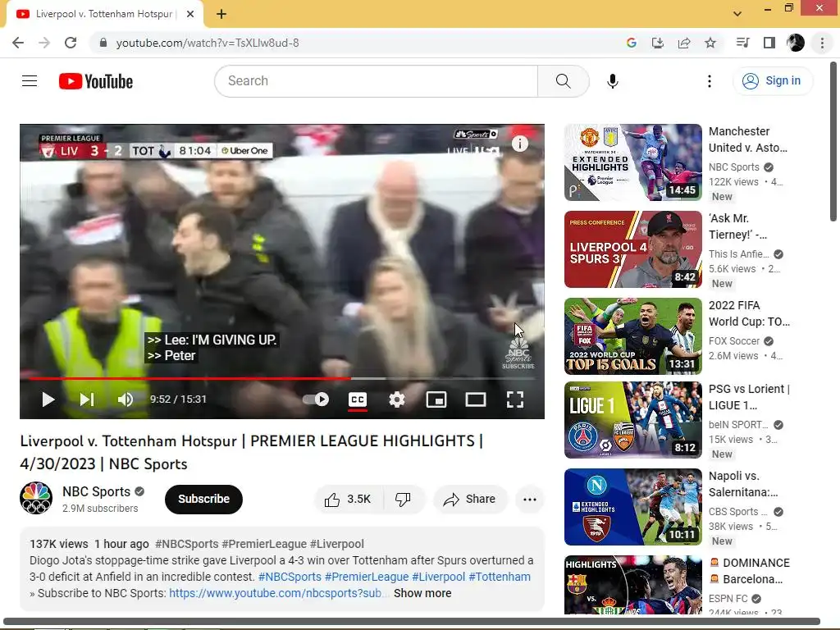Viewport: 840px width, 630px height.
Task: Open the NBC Sports channel name link
Action: pos(97,491)
